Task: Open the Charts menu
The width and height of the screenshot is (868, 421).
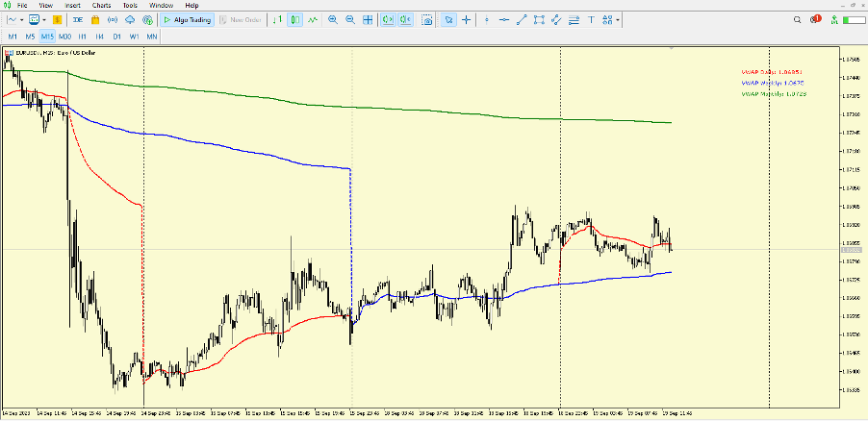Action: tap(101, 5)
